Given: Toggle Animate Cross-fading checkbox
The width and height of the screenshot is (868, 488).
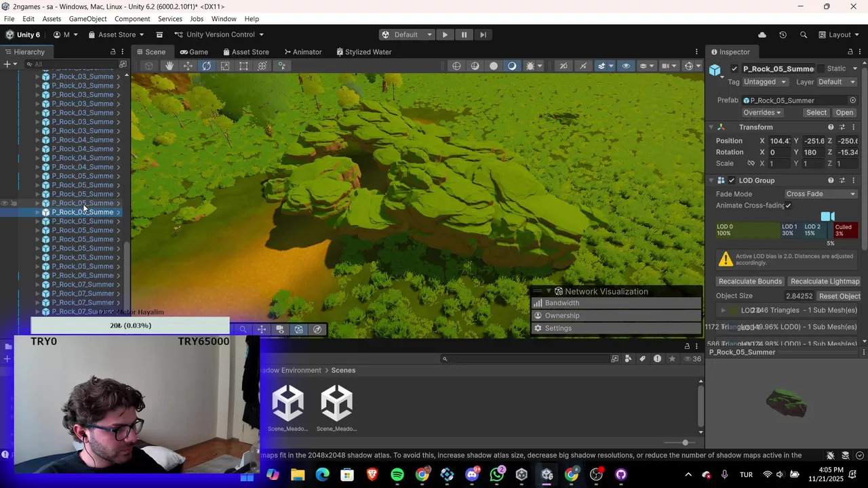Looking at the screenshot, I should pos(788,205).
